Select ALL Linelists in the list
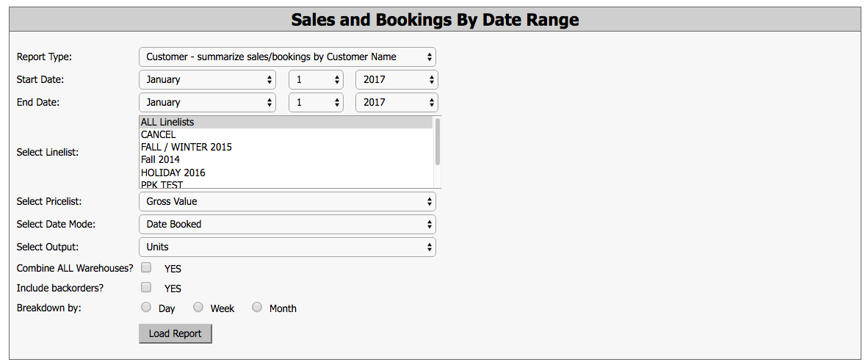868x362 pixels. (286, 122)
